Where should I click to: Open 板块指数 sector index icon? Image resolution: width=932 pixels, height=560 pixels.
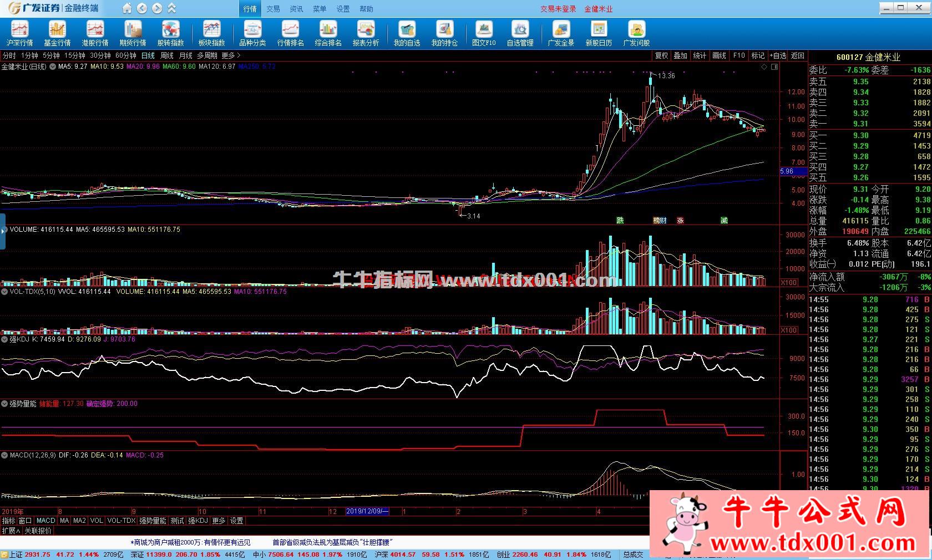click(x=211, y=33)
